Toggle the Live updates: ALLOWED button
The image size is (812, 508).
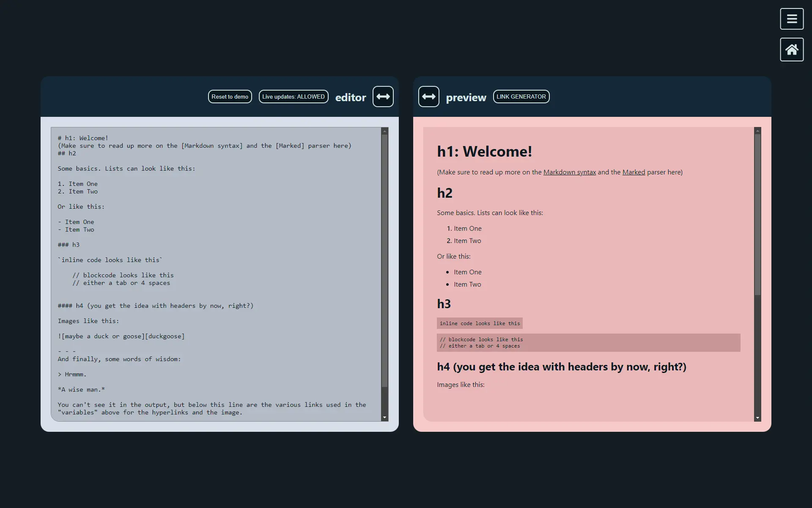click(x=294, y=97)
